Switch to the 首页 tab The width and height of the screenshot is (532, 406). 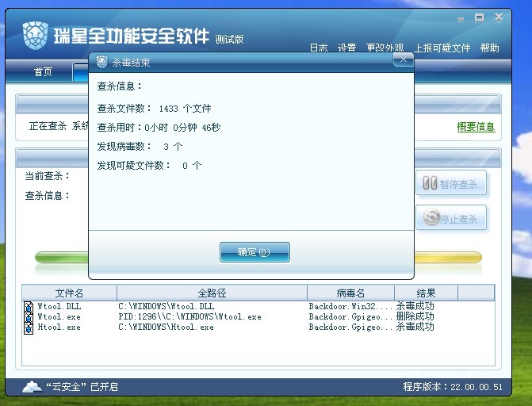tap(43, 71)
